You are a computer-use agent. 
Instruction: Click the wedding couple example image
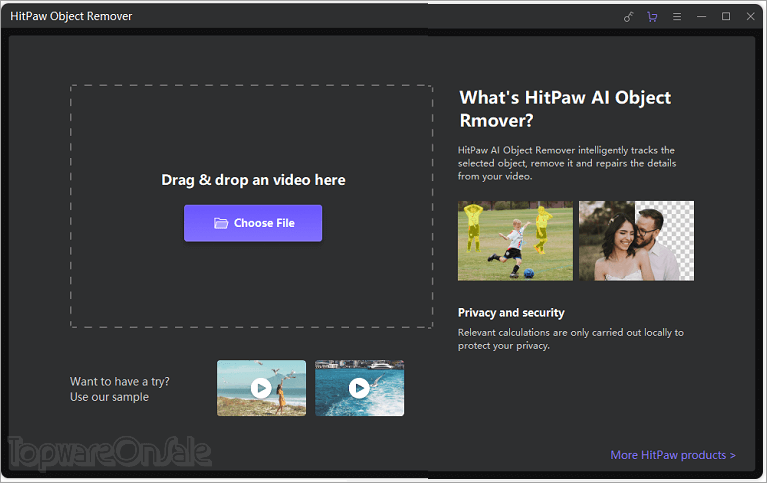[636, 241]
